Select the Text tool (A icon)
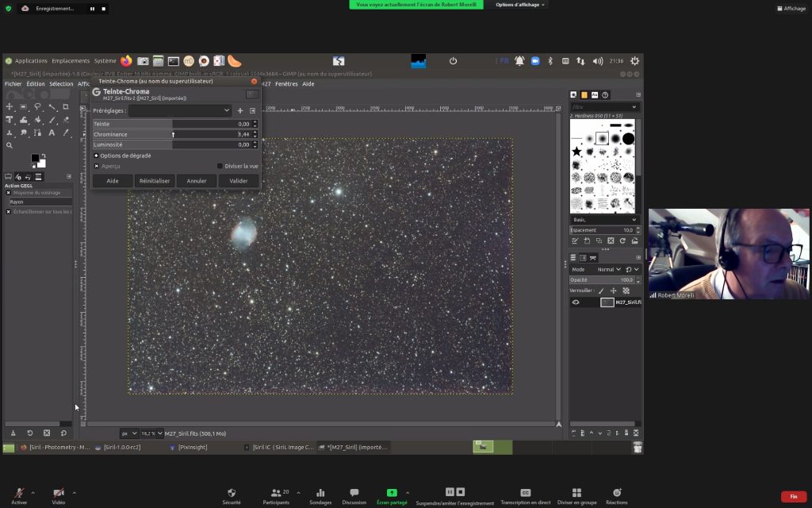812x508 pixels. tap(52, 133)
